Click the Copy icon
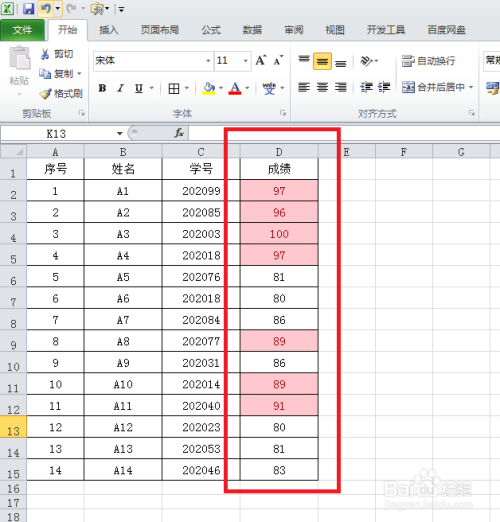 click(45, 73)
